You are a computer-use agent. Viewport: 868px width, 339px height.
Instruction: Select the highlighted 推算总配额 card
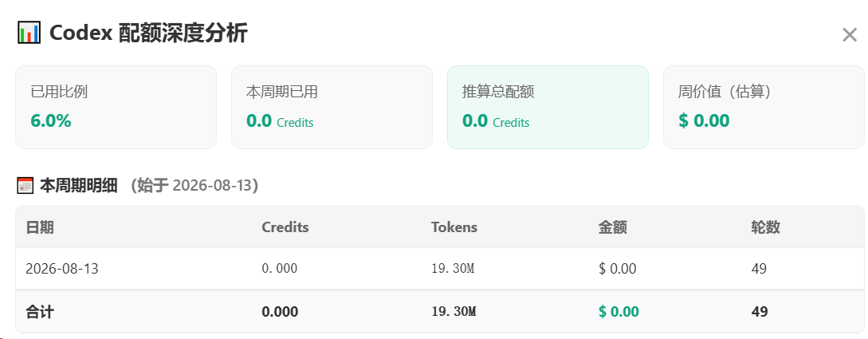click(x=548, y=108)
